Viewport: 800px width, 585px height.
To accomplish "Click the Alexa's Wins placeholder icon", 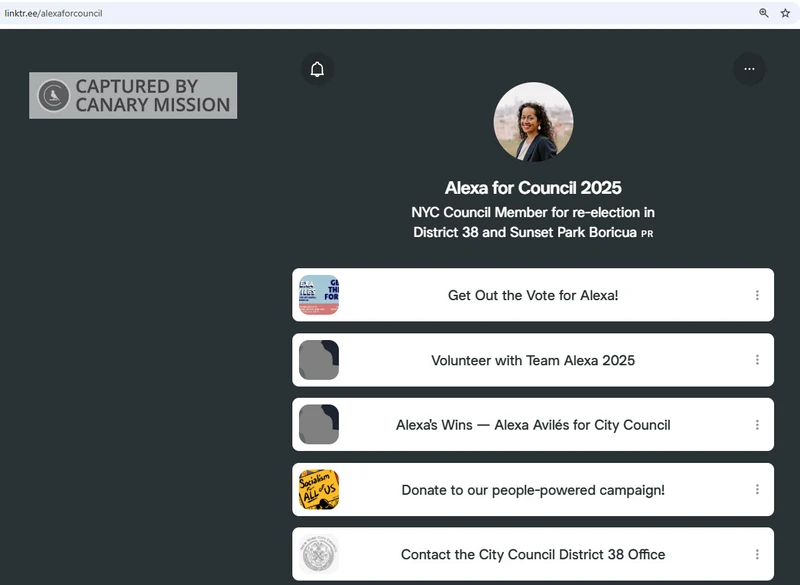I will tap(319, 425).
